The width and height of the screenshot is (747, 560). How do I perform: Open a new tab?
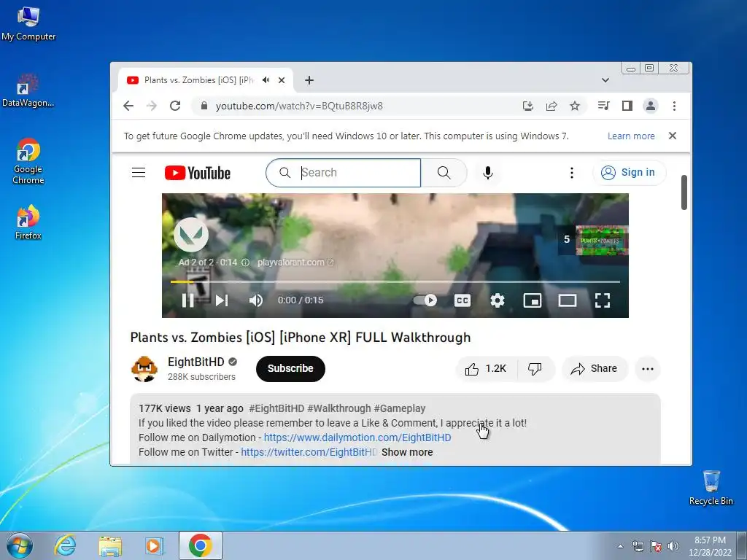pos(309,80)
